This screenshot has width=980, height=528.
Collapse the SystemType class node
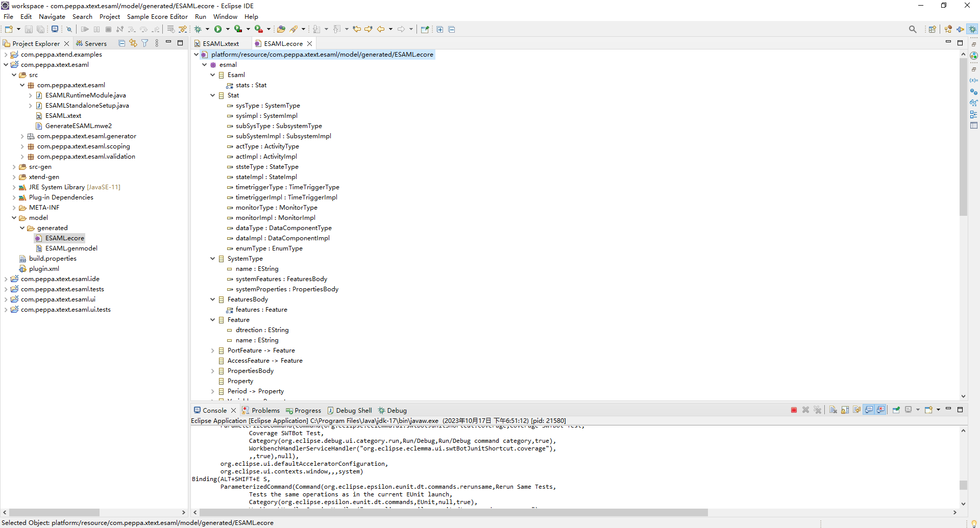tap(213, 259)
